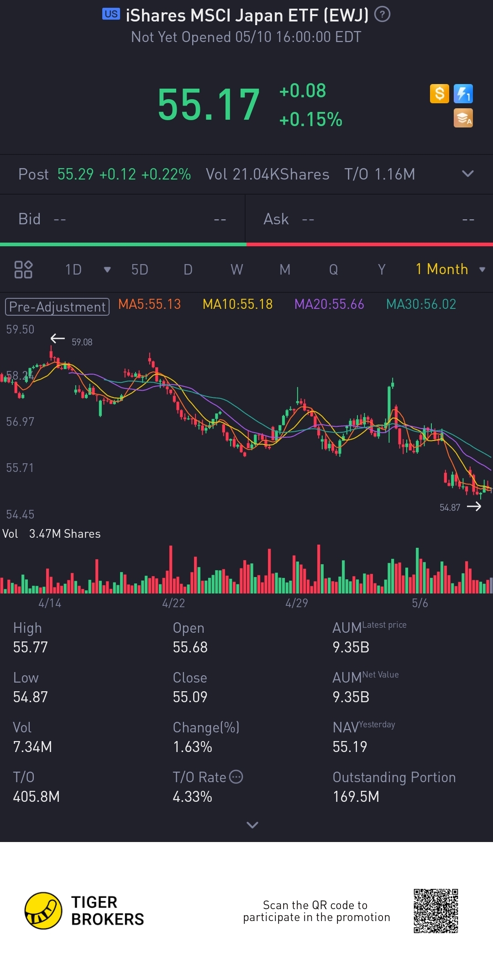493x980 pixels.
Task: Tap the iShares MSCI Japan ETF title
Action: pyautogui.click(x=247, y=16)
